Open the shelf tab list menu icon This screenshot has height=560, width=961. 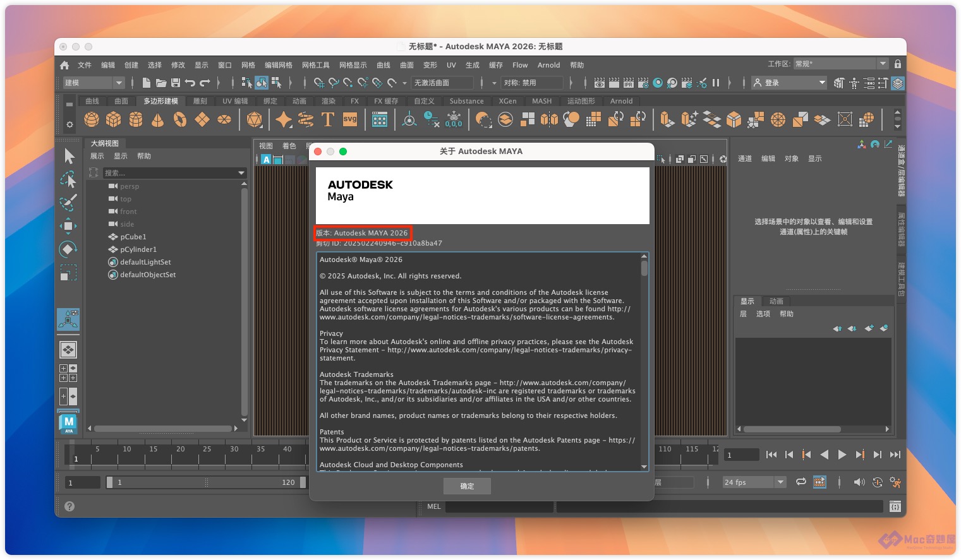click(x=70, y=104)
